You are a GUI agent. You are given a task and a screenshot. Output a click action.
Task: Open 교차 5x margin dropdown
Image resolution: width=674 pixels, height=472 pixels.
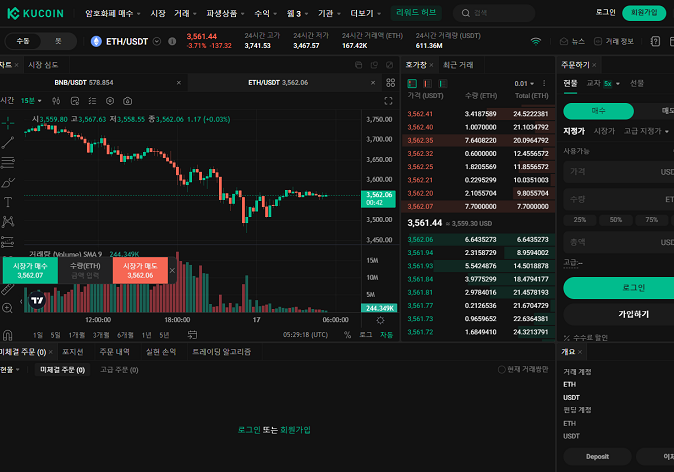[x=603, y=83]
